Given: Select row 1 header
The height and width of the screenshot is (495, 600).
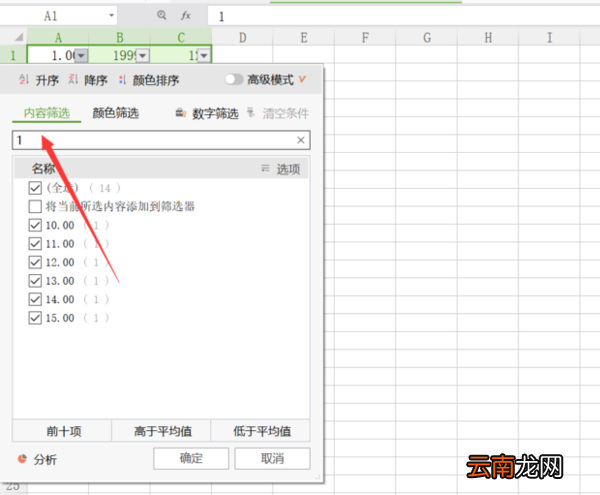Looking at the screenshot, I should [13, 55].
